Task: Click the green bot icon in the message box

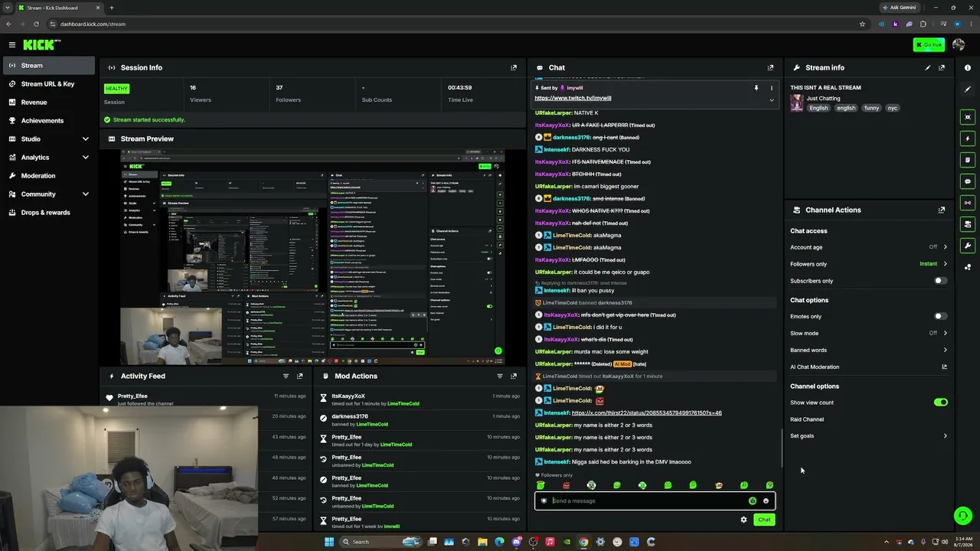Action: 753,501
